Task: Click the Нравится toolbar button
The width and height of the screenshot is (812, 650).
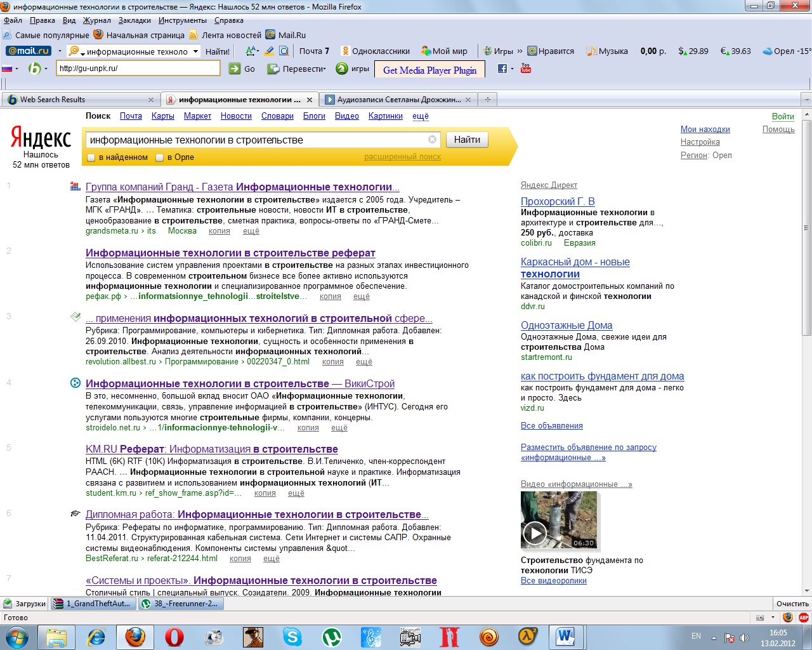Action: (551, 51)
